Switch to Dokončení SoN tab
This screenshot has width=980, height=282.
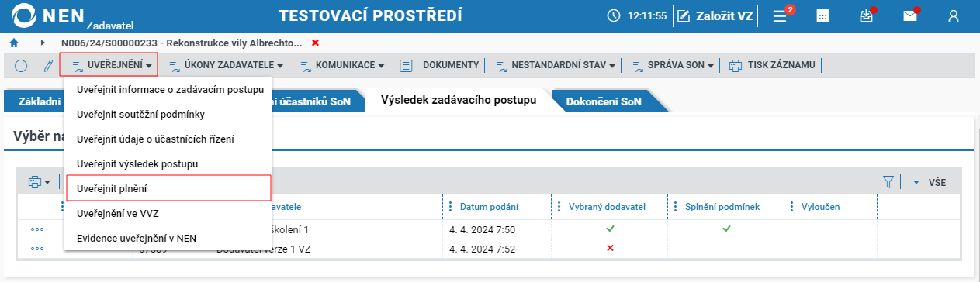[x=604, y=101]
